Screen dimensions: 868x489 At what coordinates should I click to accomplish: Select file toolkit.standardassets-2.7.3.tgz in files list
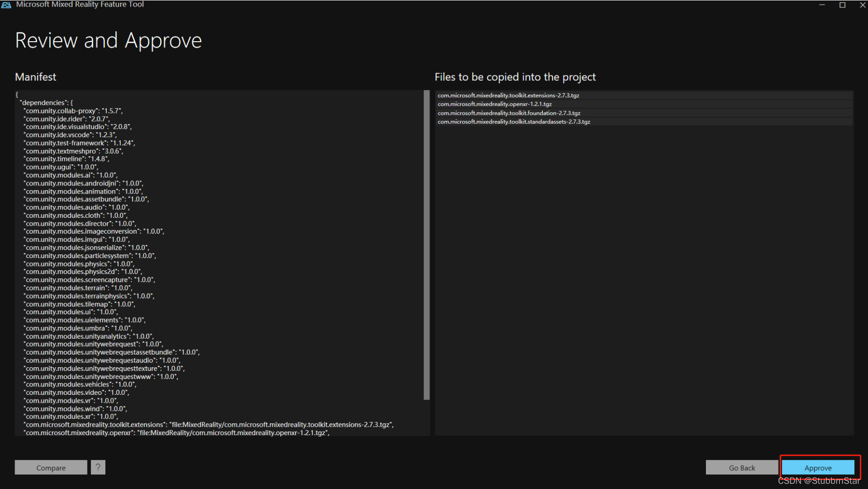point(644,121)
